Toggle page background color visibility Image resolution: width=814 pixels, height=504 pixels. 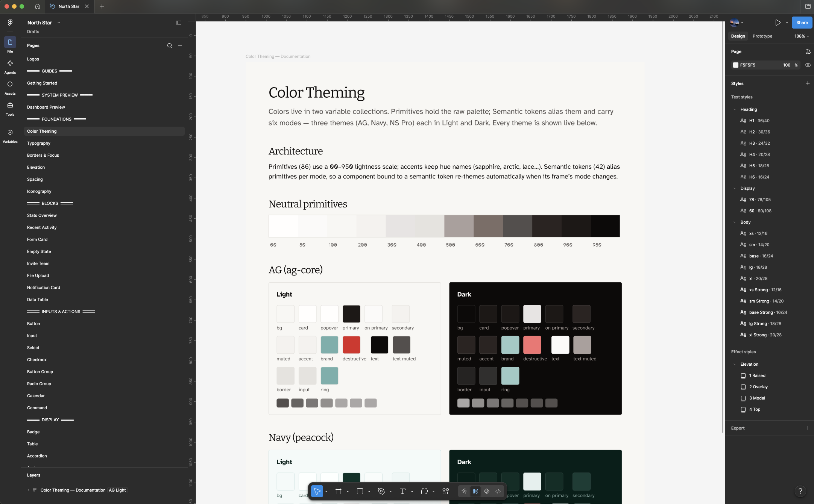tap(808, 65)
